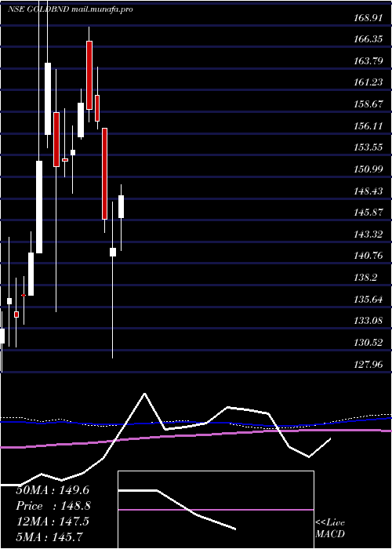Click the 138.2 price axis label

point(365,278)
